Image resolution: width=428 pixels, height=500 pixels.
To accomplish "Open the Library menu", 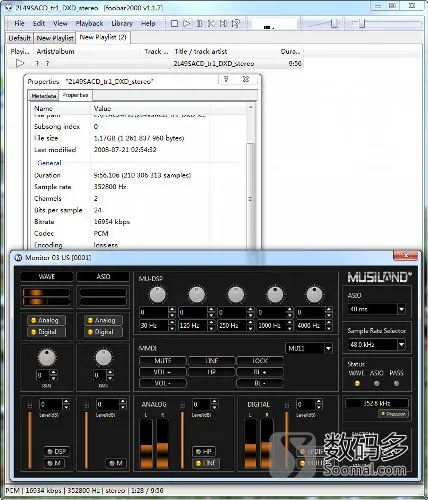I will (122, 23).
